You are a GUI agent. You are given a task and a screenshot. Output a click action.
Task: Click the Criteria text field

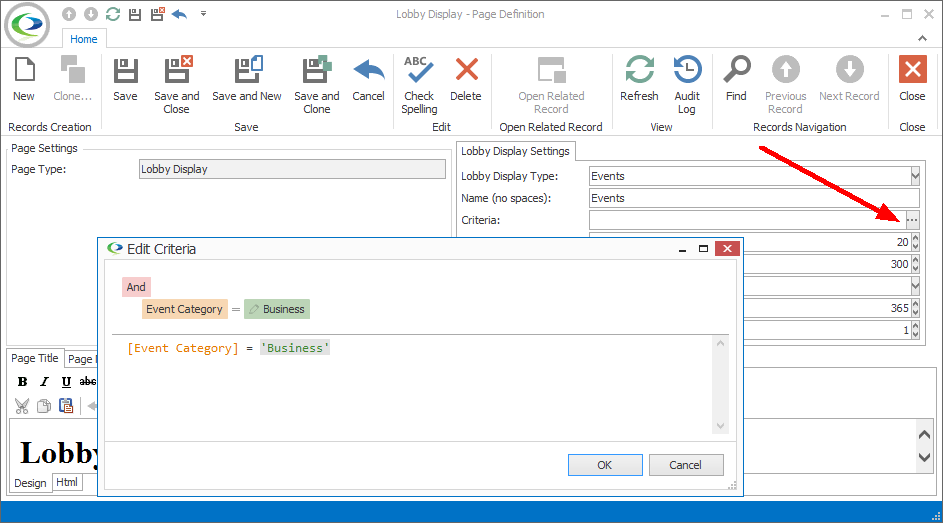(746, 220)
